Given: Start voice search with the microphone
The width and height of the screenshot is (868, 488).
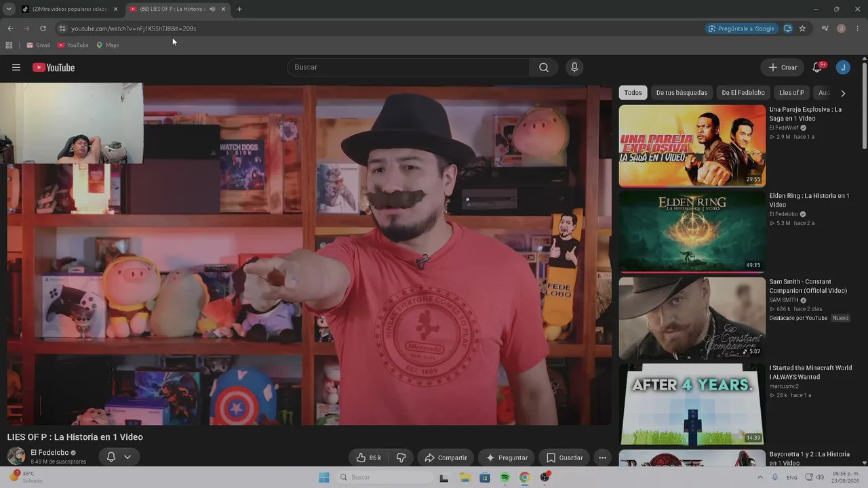Looking at the screenshot, I should coord(574,67).
